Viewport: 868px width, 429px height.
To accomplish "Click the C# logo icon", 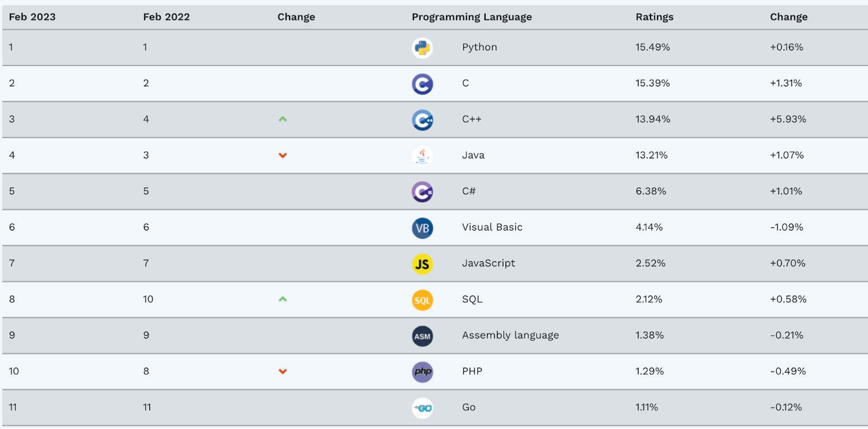I will (422, 192).
